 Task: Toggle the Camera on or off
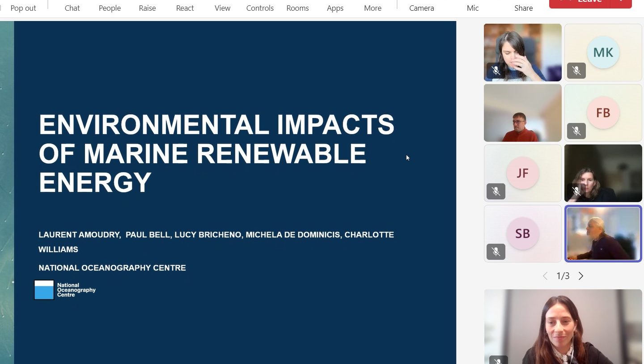pos(421,8)
